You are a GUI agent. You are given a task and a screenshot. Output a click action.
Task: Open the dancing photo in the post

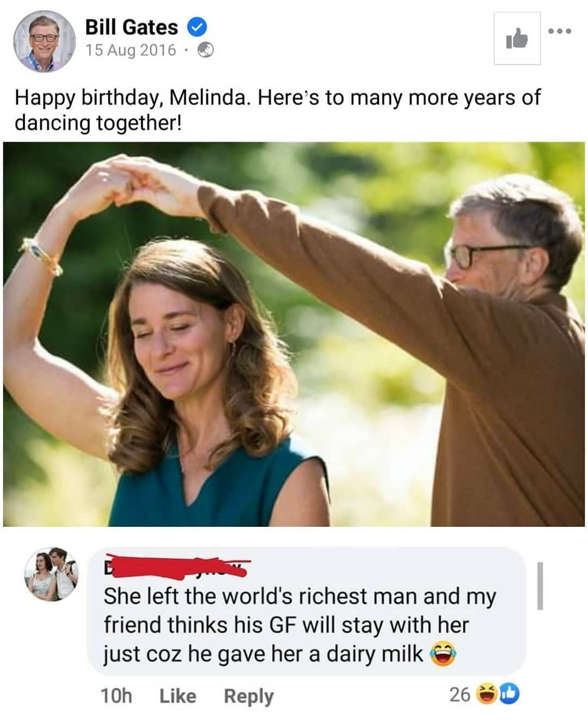pos(294,334)
